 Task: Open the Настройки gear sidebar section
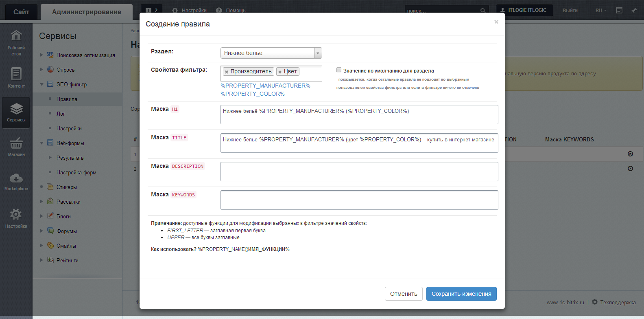[16, 218]
